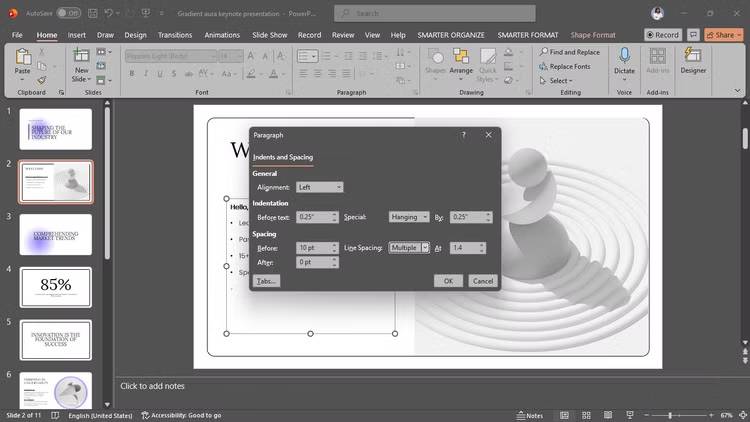Open the Font group dialog launcher
This screenshot has height=422, width=750.
coord(288,92)
